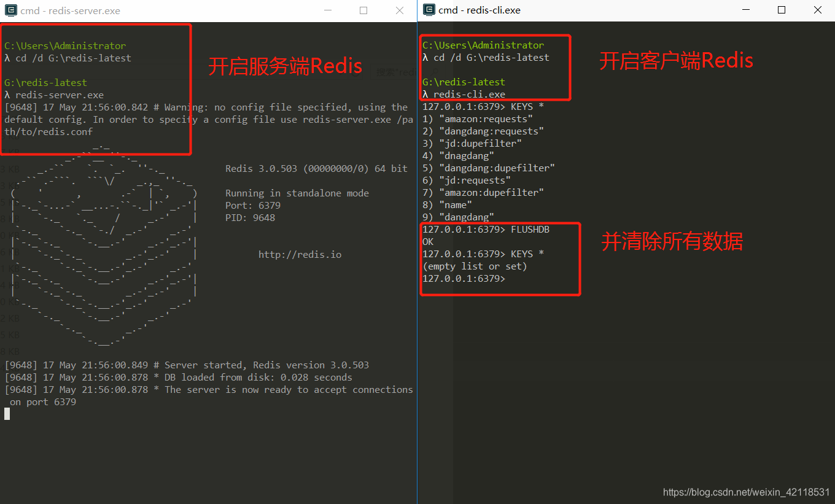Maximize the redis-cli.exe window

tap(782, 10)
